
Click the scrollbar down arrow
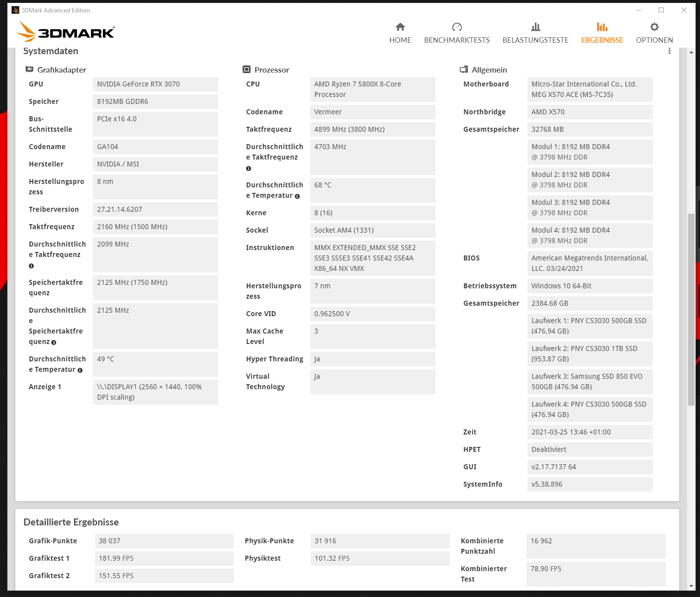(x=691, y=587)
